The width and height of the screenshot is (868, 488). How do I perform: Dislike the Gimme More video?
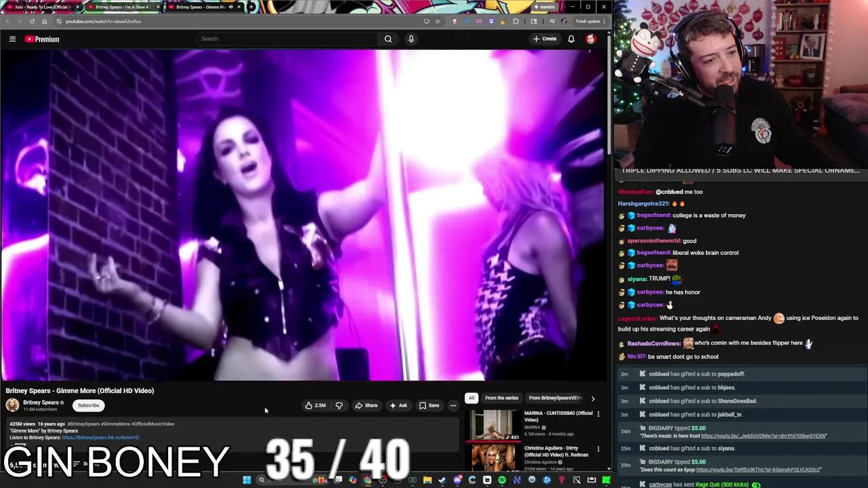click(x=339, y=405)
